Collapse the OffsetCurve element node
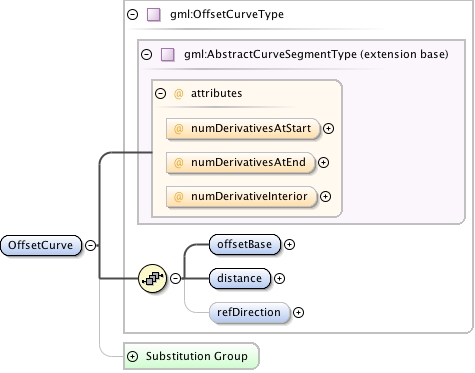This screenshot has width=475, height=373. pos(90,245)
